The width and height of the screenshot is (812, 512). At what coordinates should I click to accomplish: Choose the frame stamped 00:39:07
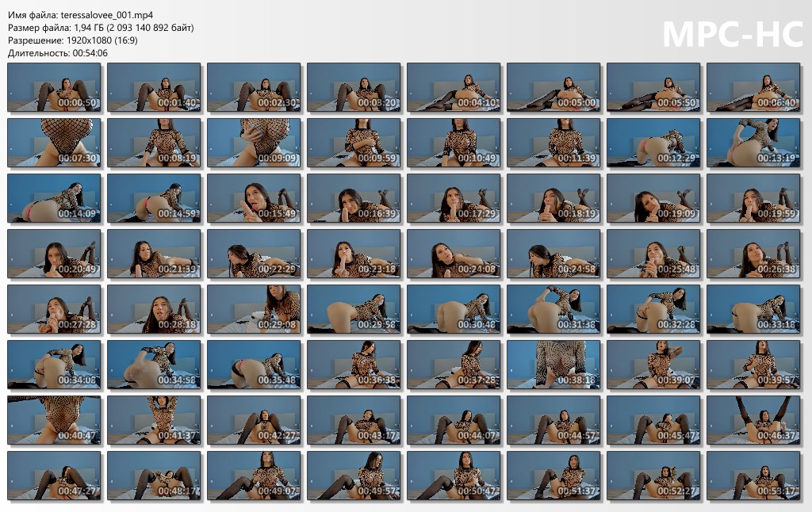[653, 365]
